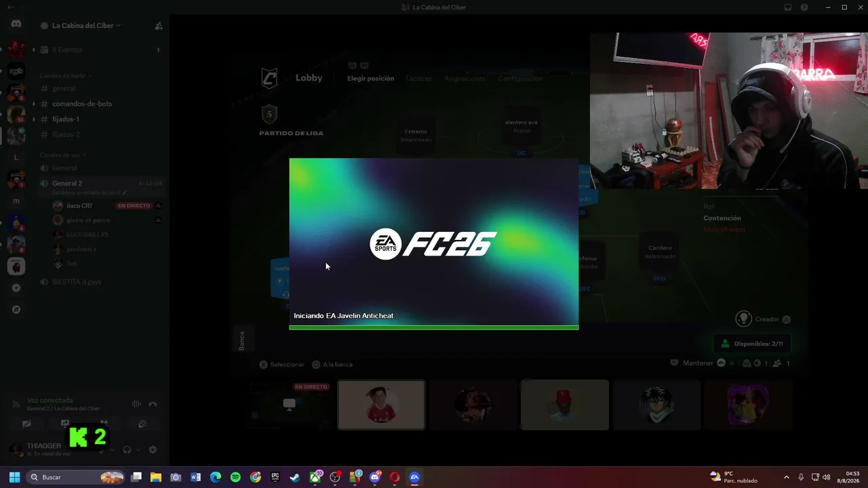Open Spotify from the taskbar
The width and height of the screenshot is (868, 488).
pos(235,477)
